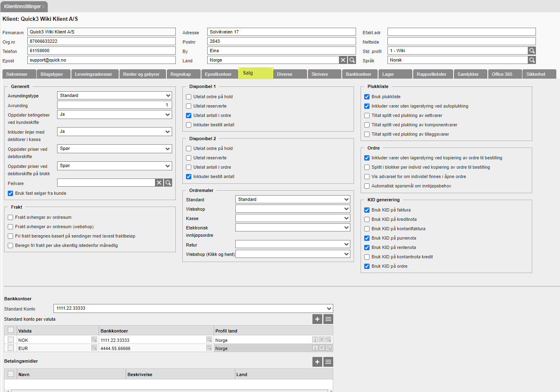The height and width of the screenshot is (392, 560).
Task: Sort Betalingsmidler by Navn column header
Action: [x=71, y=374]
